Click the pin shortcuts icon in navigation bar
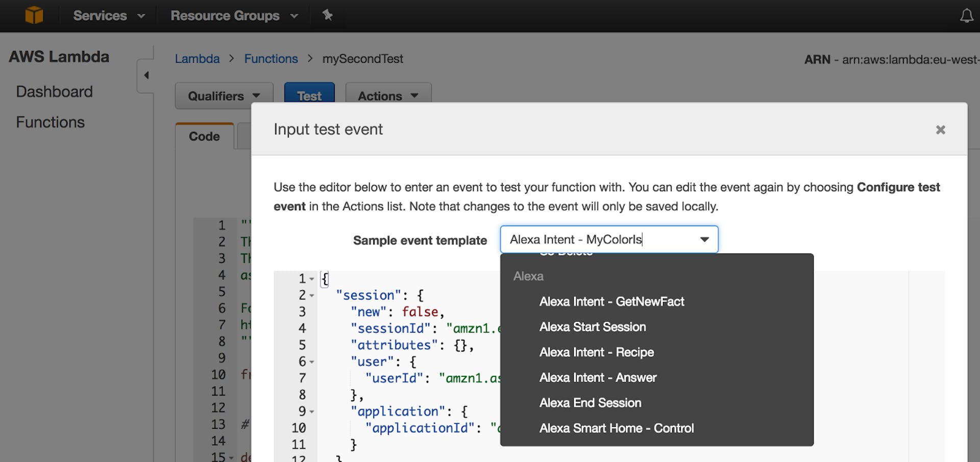Viewport: 980px width, 462px height. point(327,15)
